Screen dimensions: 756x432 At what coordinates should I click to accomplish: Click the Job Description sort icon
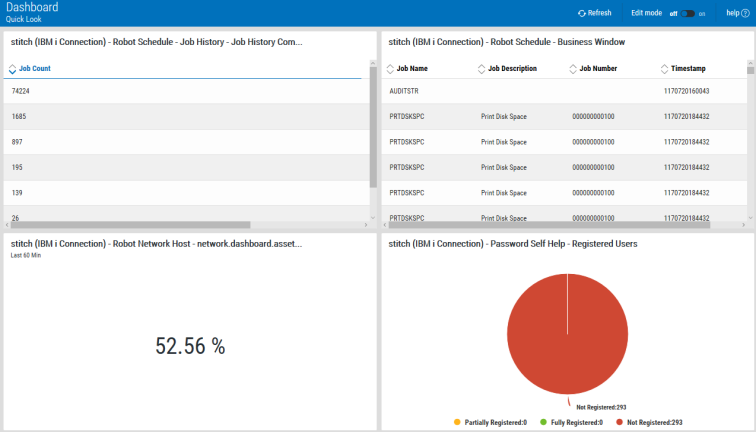[481, 69]
